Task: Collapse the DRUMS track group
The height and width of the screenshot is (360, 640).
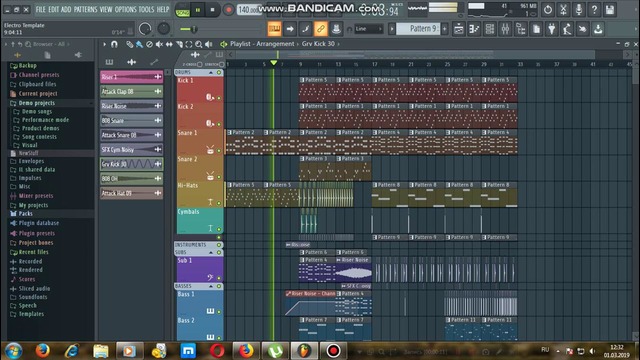Action: tap(211, 72)
